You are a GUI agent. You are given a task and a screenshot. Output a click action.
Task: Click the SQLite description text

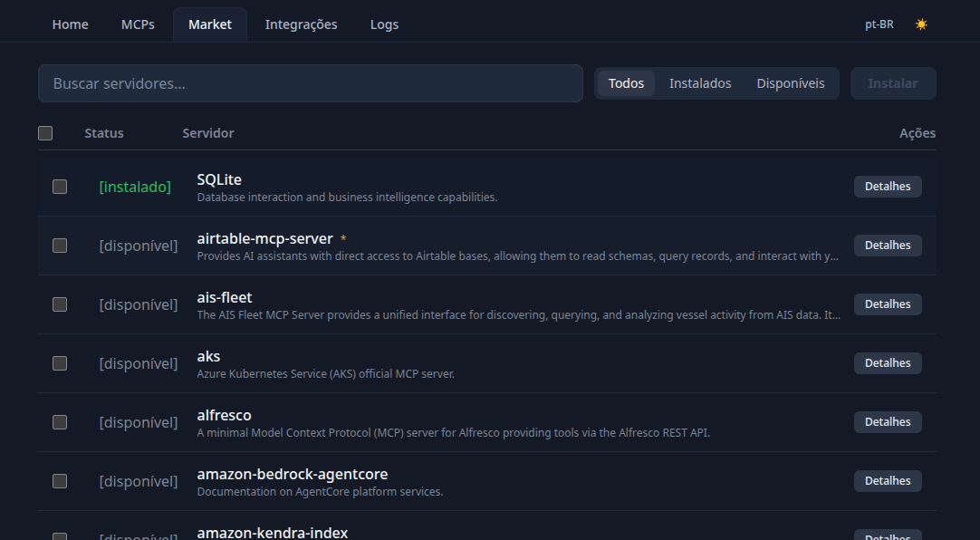pyautogui.click(x=347, y=197)
